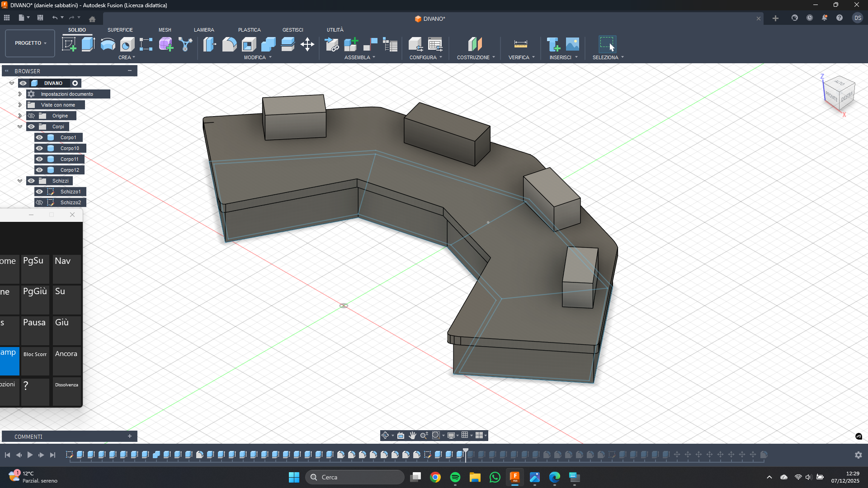This screenshot has width=868, height=488.
Task: Select the Create Sketch tool icon
Action: click(x=69, y=44)
